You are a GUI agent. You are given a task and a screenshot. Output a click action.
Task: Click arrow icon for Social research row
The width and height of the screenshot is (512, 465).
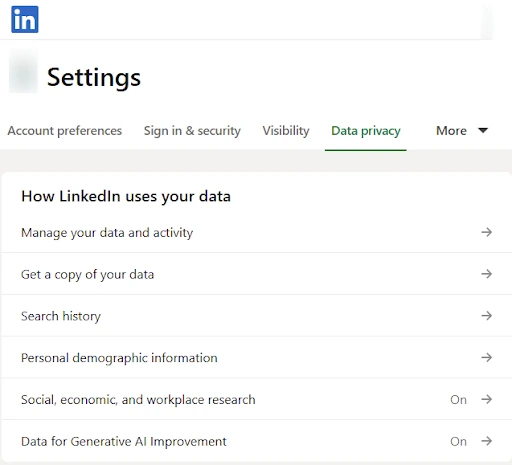[487, 399]
